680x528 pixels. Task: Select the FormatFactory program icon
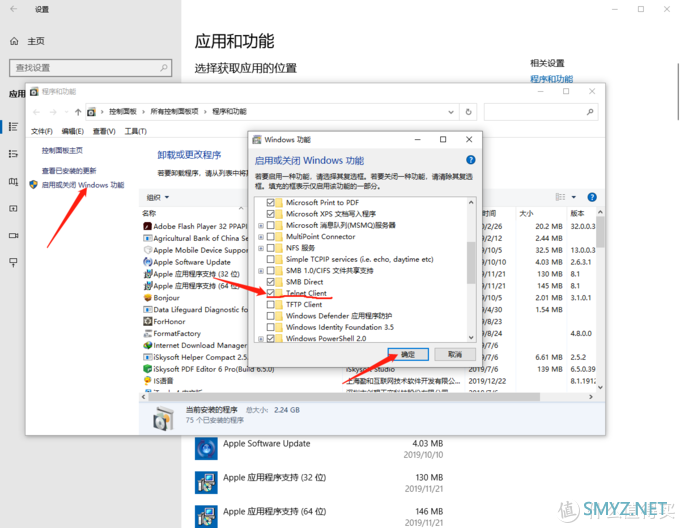(x=147, y=333)
